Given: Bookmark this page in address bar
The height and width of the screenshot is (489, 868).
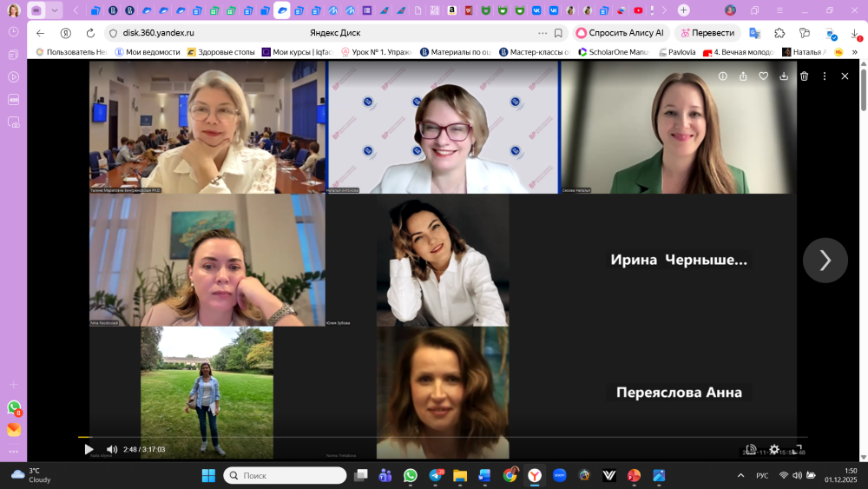Looking at the screenshot, I should point(558,33).
